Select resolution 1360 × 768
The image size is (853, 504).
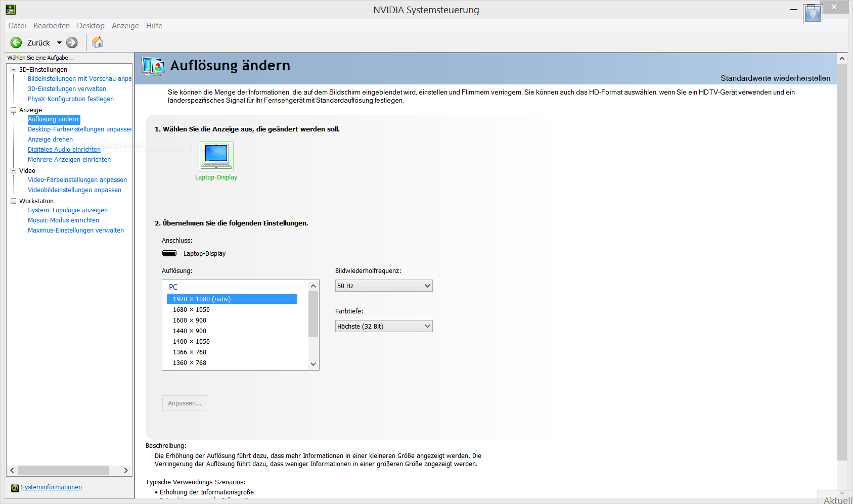190,363
